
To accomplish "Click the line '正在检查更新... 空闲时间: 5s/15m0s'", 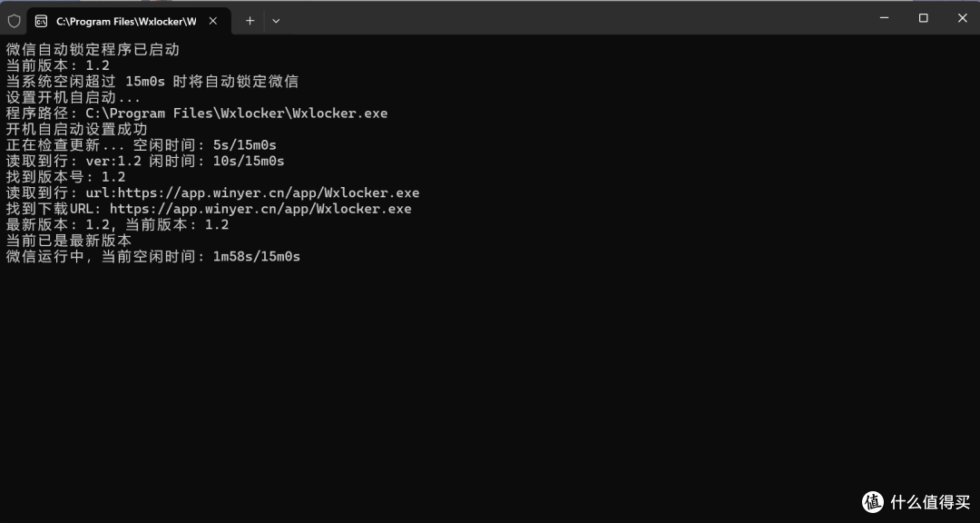I will (x=142, y=145).
